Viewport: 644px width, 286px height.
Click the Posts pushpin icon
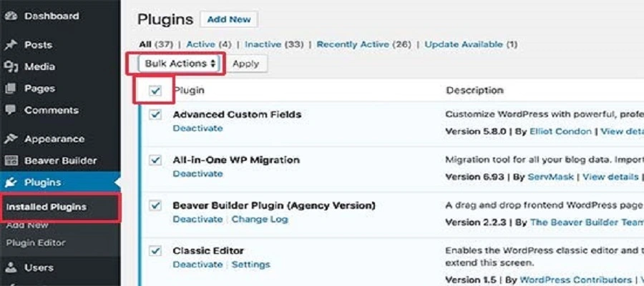point(11,45)
